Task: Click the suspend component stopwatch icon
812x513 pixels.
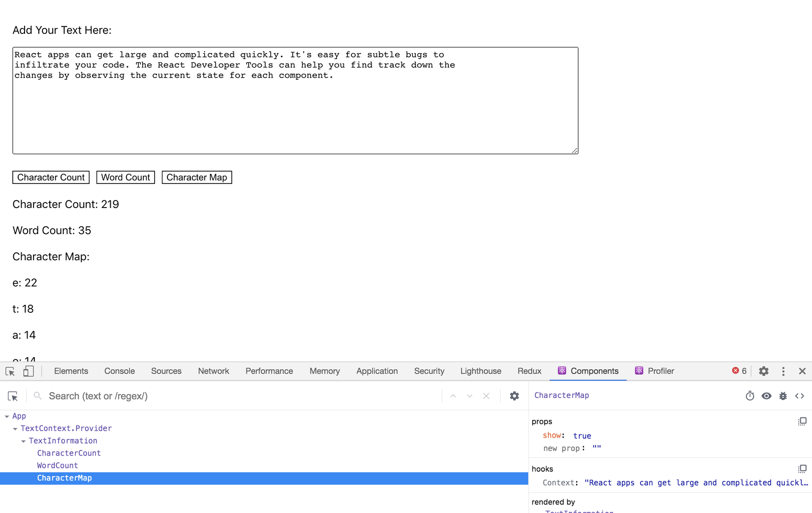Action: [x=750, y=396]
